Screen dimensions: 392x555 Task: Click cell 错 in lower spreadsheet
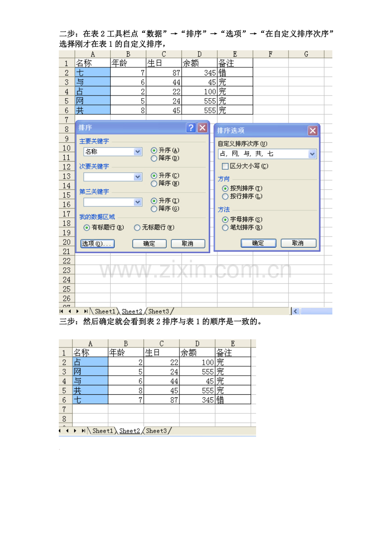click(233, 399)
